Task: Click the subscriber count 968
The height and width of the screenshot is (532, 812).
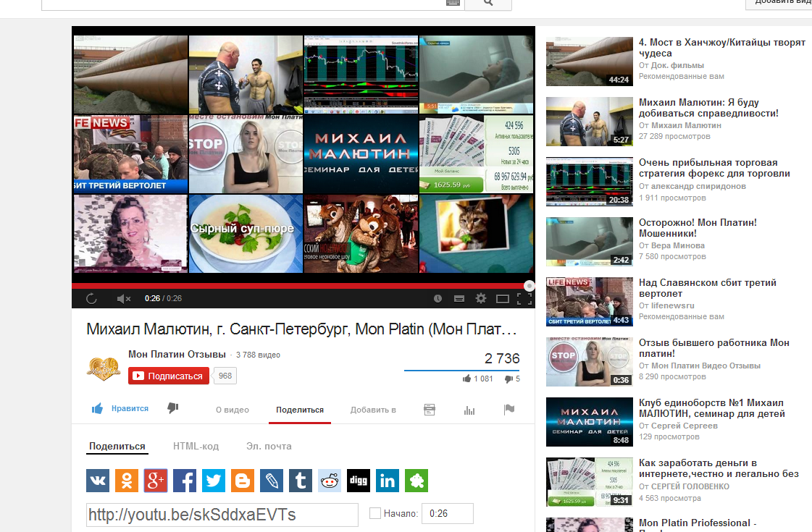Action: 225,376
